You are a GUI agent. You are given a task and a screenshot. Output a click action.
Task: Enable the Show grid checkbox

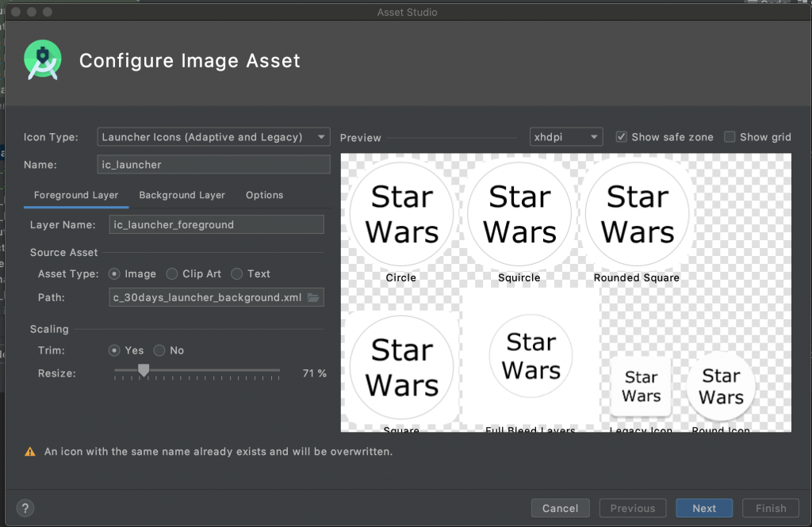pyautogui.click(x=730, y=137)
